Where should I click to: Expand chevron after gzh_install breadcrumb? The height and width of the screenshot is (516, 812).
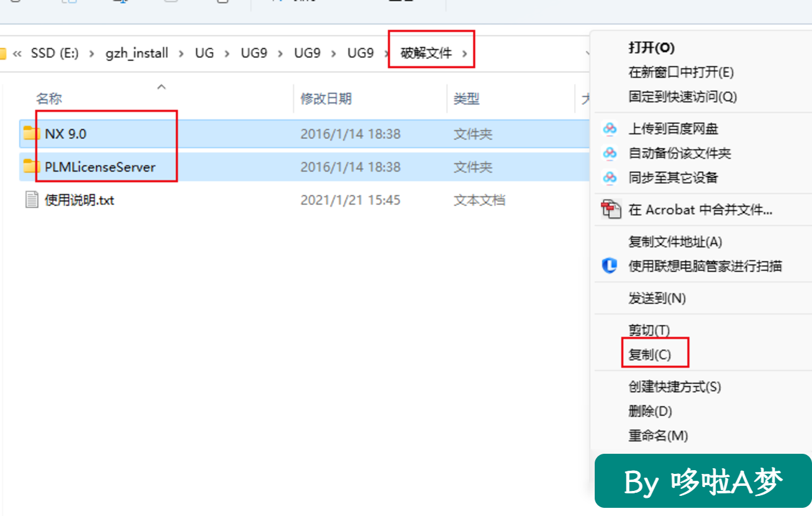(181, 53)
